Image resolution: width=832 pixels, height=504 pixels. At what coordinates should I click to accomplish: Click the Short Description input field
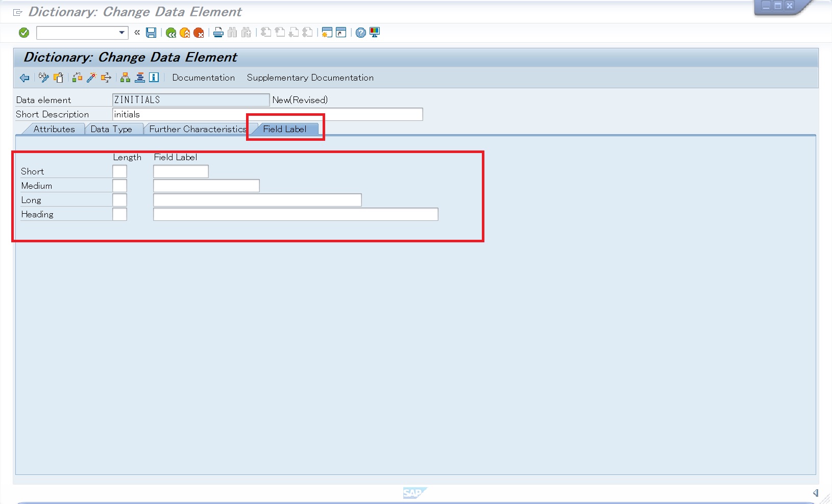coord(267,114)
